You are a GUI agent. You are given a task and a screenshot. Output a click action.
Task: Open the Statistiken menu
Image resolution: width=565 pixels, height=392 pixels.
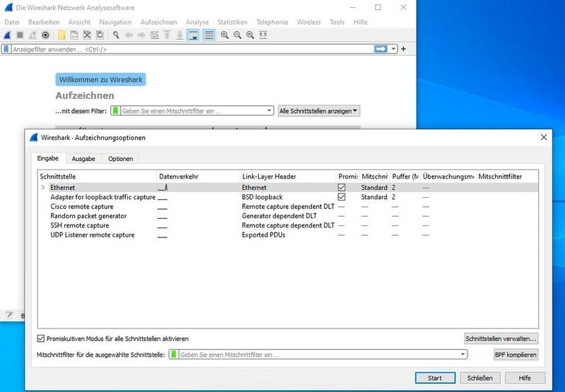(232, 22)
